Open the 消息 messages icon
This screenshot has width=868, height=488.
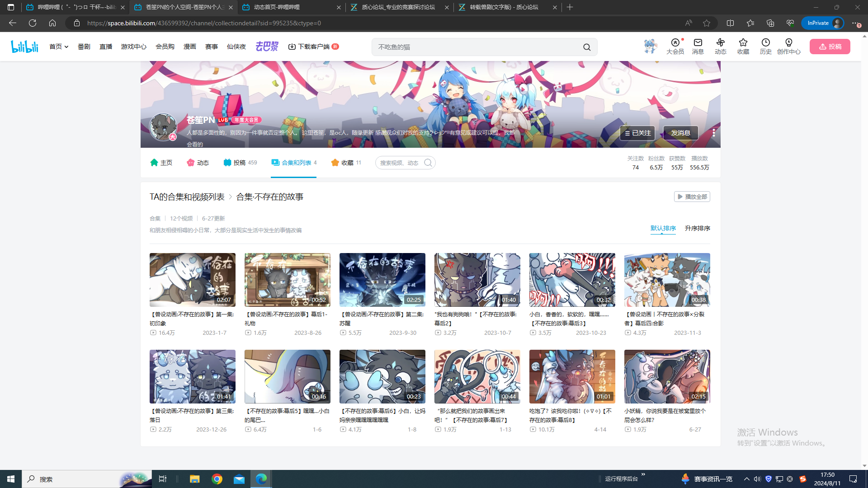[698, 47]
